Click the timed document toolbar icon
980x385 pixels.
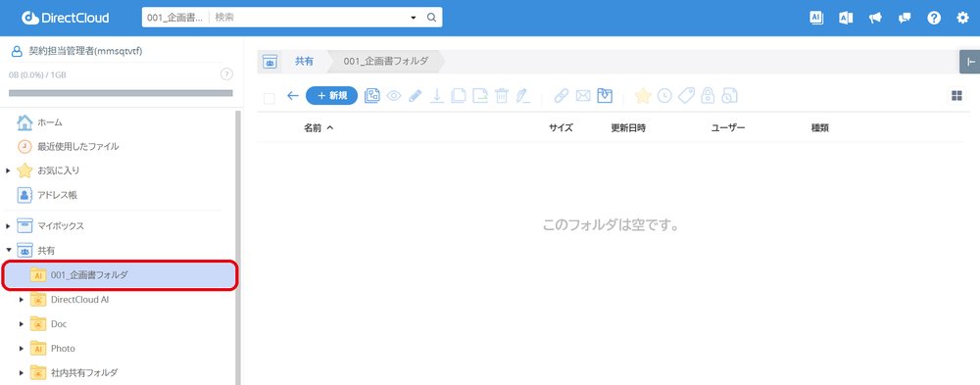coord(729,96)
